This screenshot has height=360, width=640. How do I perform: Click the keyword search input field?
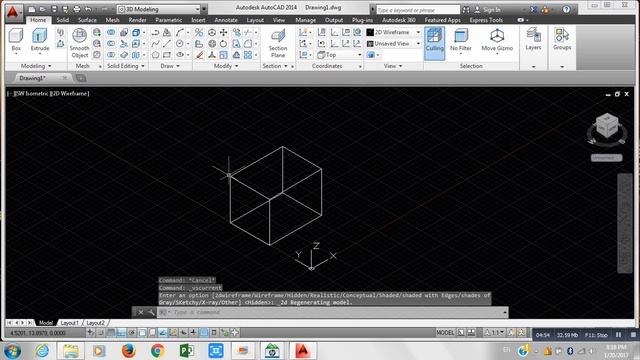click(x=417, y=10)
